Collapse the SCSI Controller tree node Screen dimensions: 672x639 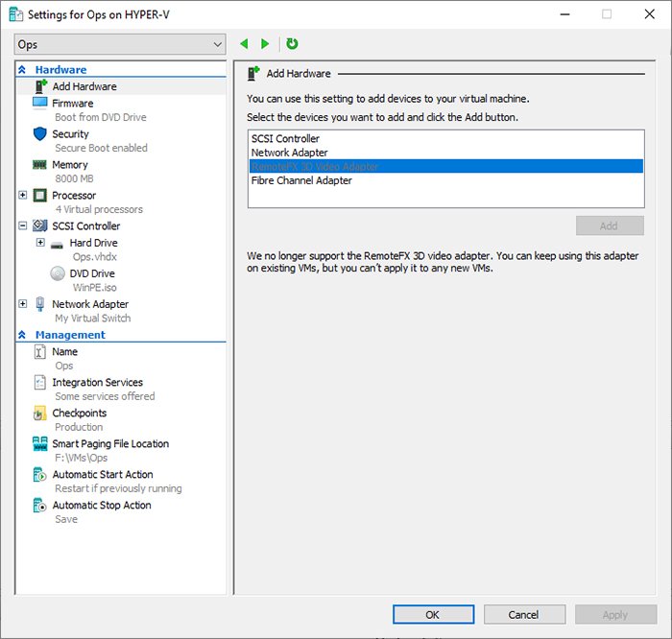[23, 226]
